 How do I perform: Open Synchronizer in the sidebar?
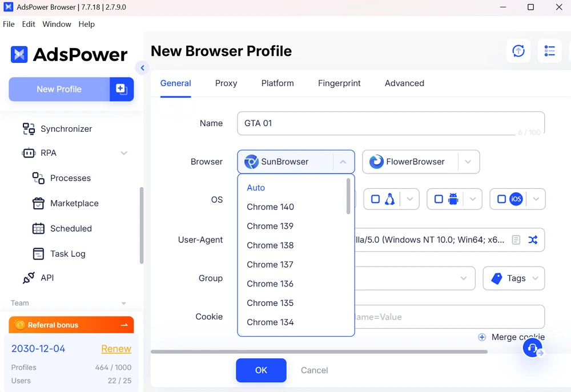point(66,129)
